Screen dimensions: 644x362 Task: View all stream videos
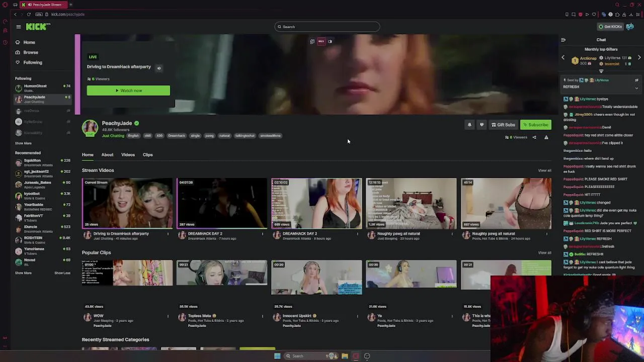coord(544,170)
